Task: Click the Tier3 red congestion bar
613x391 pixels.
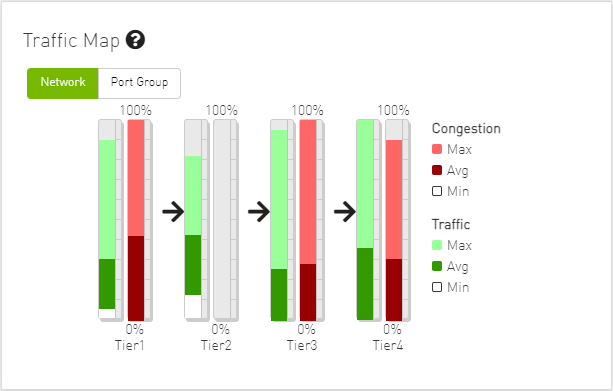Action: pyautogui.click(x=308, y=221)
